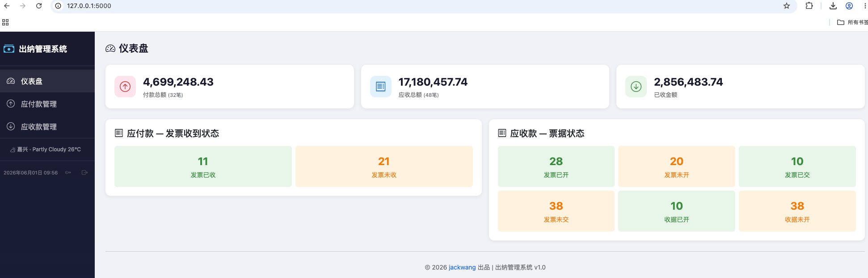Select 仪表盘 in the sidebar
This screenshot has width=868, height=278.
(47, 81)
